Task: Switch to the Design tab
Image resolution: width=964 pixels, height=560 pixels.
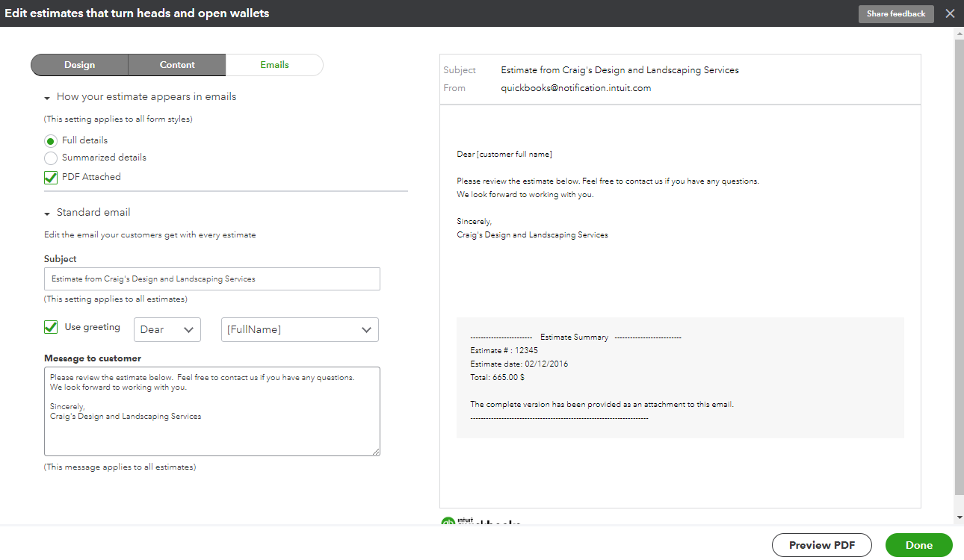Action: point(80,65)
